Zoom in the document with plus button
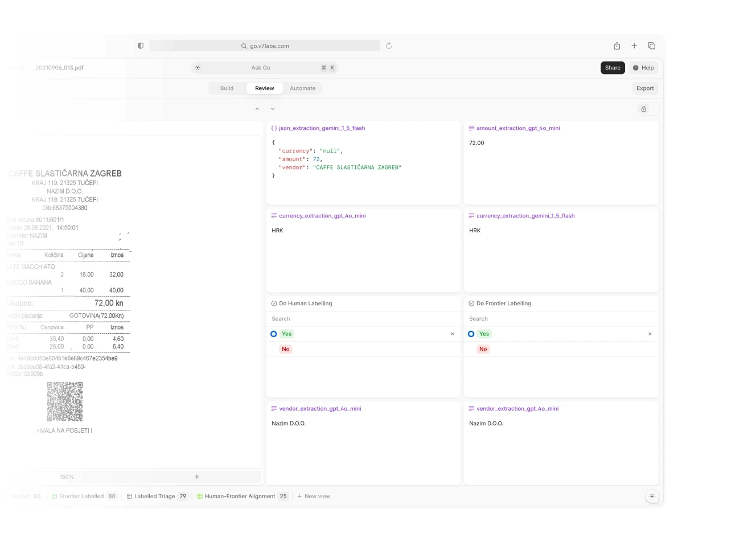This screenshot has height=541, width=756. click(x=197, y=477)
